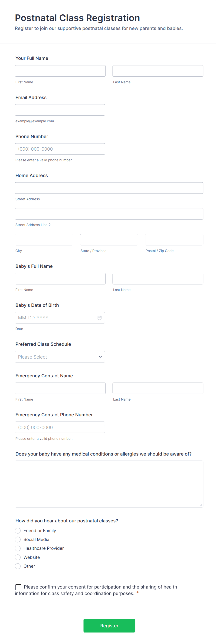The height and width of the screenshot is (644, 216).
Task: Select the Website radio option
Action: click(18, 557)
